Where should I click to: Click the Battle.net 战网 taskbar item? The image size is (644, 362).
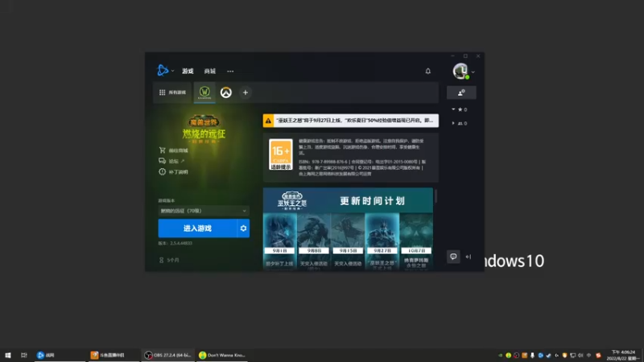pyautogui.click(x=60, y=355)
